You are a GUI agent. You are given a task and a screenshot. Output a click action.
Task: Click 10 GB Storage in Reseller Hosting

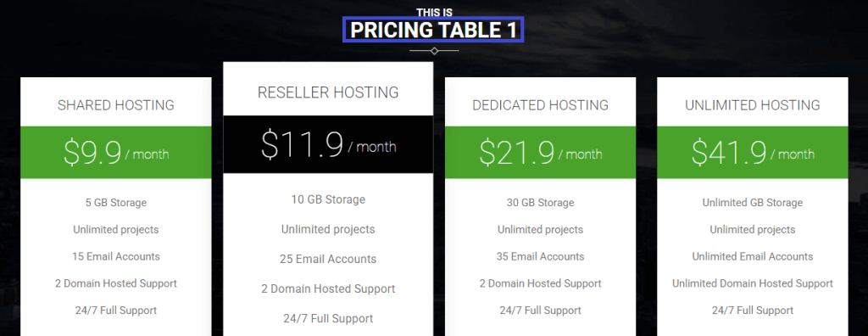[x=328, y=199]
